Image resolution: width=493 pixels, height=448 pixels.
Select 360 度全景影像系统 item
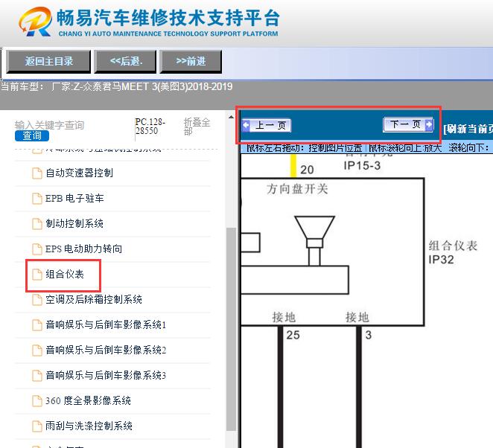pyautogui.click(x=88, y=401)
